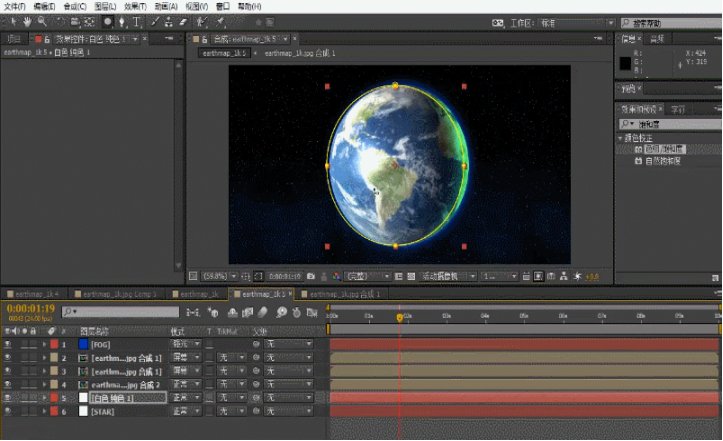Open blend mode dropdown for [STAR] layer
Viewport: 723px width, 441px height.
(x=185, y=410)
